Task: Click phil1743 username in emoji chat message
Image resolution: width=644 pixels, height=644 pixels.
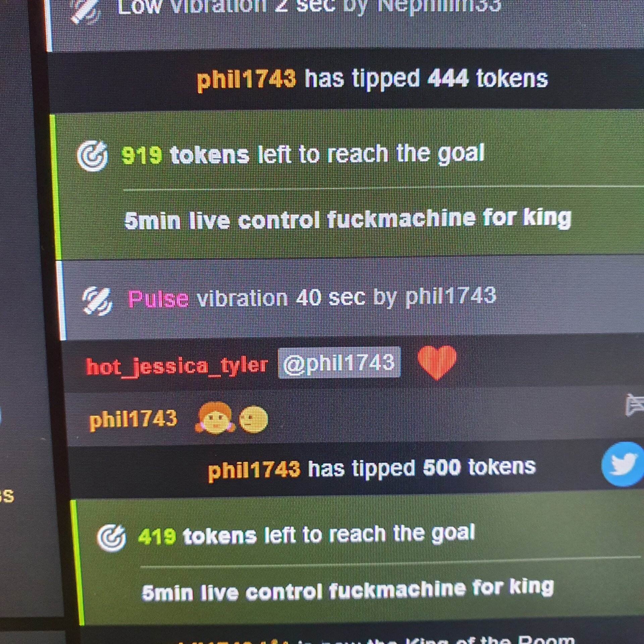Action: [133, 419]
